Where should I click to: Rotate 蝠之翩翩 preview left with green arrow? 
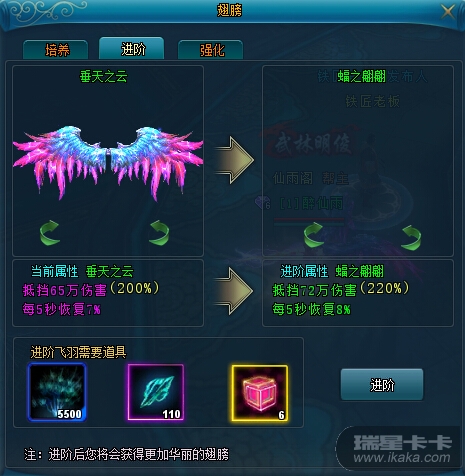[313, 235]
